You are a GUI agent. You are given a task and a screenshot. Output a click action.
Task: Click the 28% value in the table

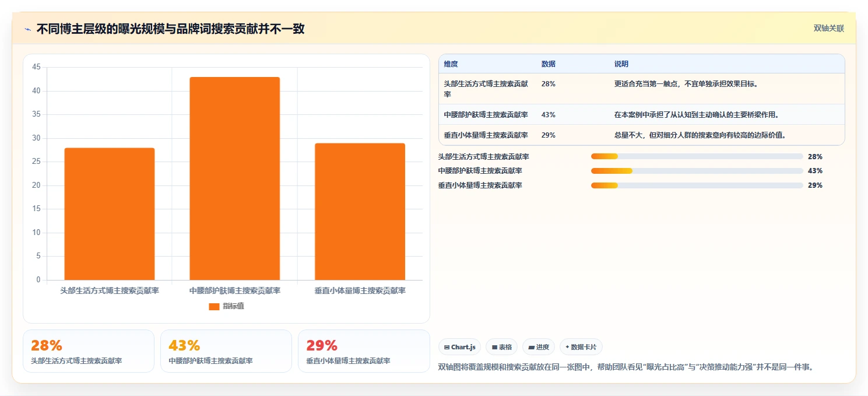click(549, 84)
